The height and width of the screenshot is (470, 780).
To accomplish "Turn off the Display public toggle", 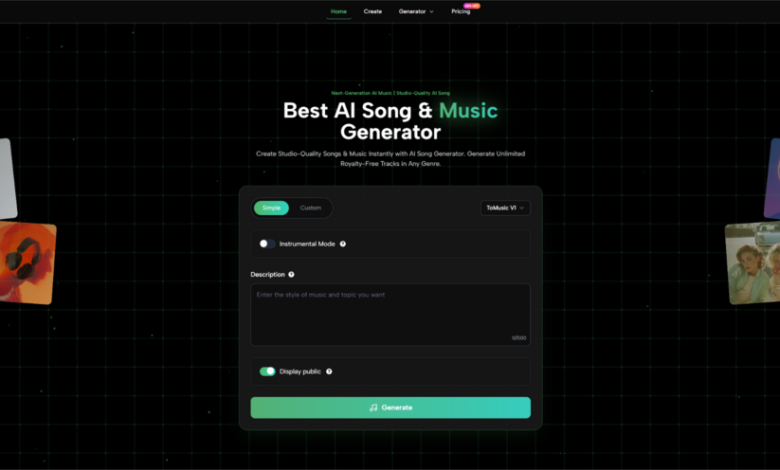I will 267,372.
